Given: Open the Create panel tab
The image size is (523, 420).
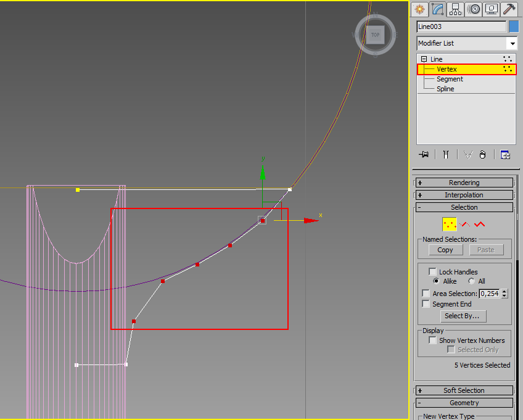Looking at the screenshot, I should coord(419,9).
